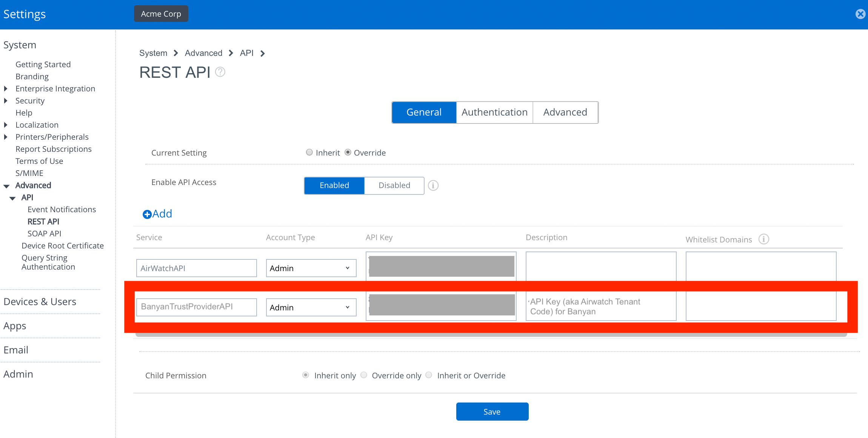
Task: Open SOAP API in sidebar
Action: click(44, 233)
